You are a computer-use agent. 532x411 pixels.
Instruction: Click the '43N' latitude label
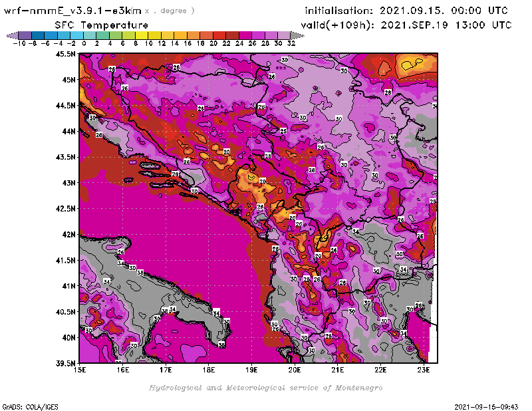[x=68, y=183]
